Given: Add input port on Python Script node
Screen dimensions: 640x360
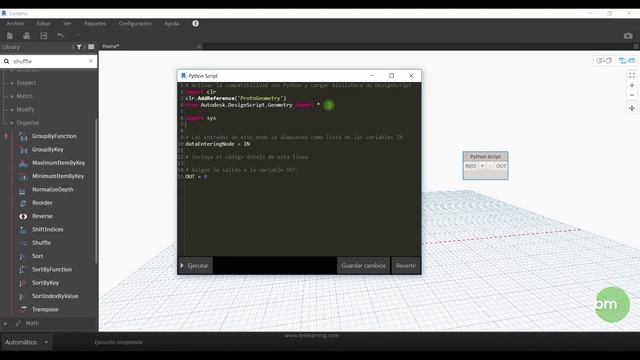Looking at the screenshot, I should (482, 166).
